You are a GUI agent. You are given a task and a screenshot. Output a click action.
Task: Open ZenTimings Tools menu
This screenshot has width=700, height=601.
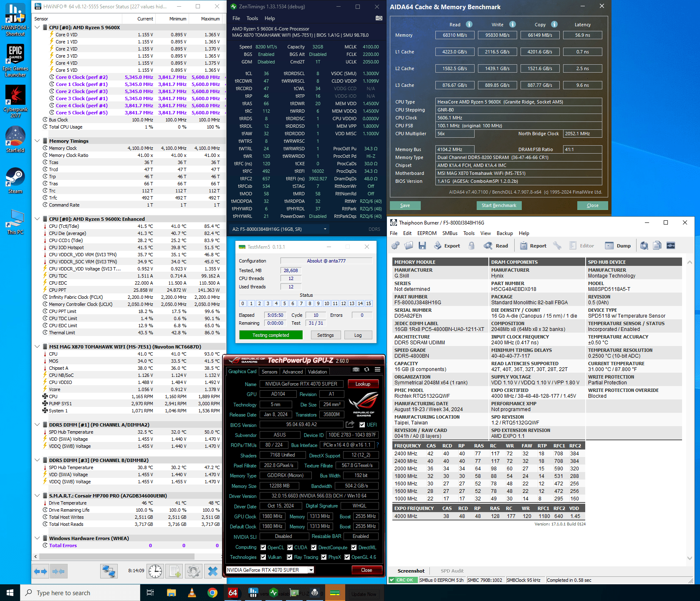pyautogui.click(x=252, y=18)
